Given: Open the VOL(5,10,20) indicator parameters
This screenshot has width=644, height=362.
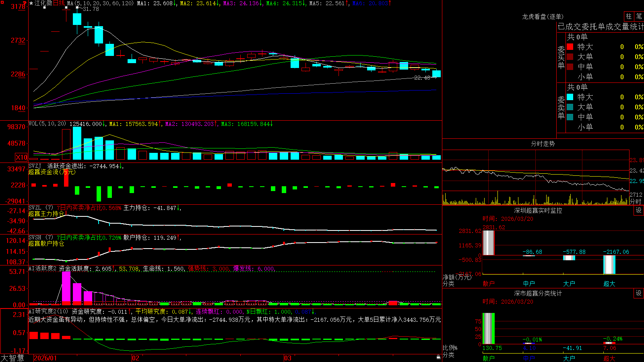Looking at the screenshot, I should point(47,124).
